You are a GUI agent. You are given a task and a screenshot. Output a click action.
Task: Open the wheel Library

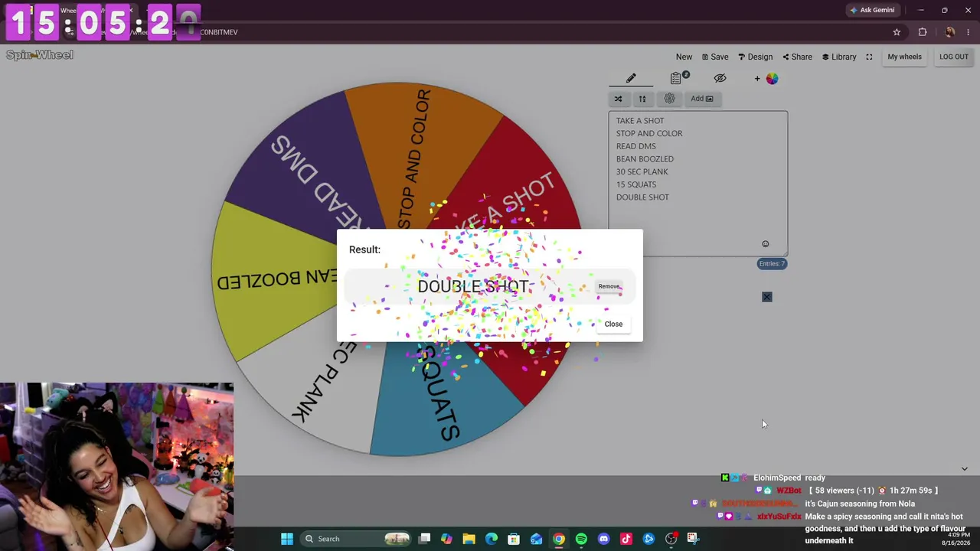coord(839,57)
